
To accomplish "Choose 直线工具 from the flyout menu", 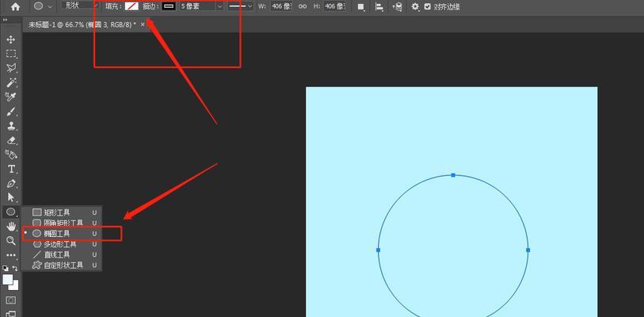I will tap(62, 254).
